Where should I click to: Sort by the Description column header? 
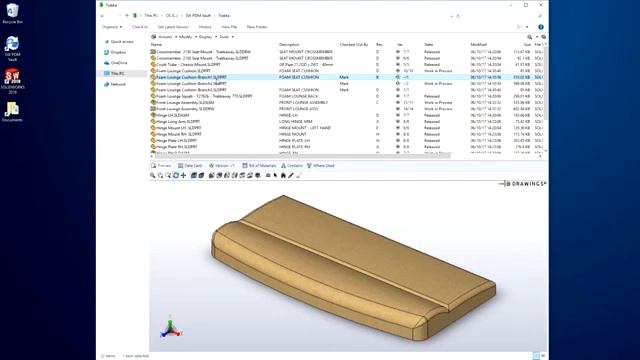[289, 44]
